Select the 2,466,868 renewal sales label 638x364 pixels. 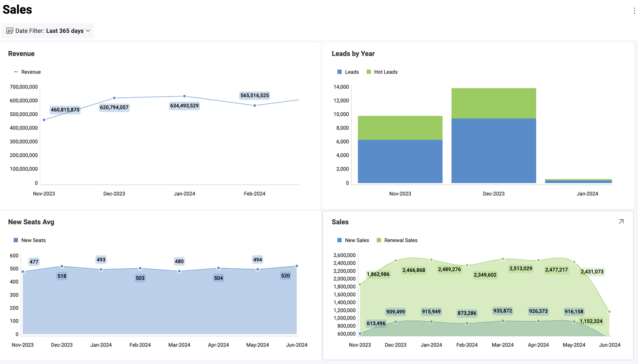click(x=414, y=270)
